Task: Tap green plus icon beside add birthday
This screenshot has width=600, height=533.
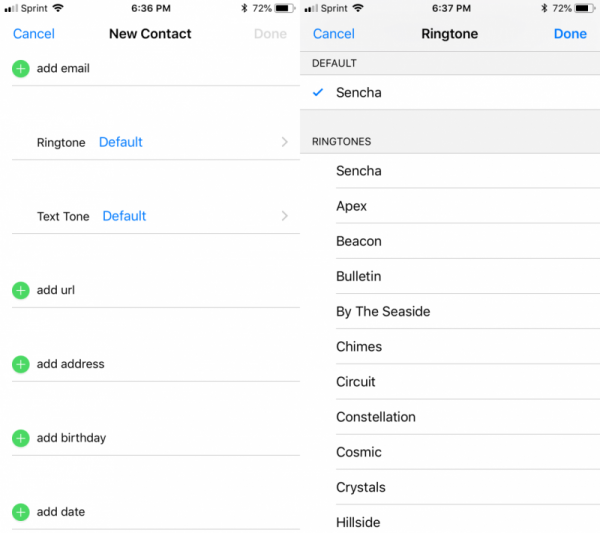Action: pyautogui.click(x=20, y=438)
